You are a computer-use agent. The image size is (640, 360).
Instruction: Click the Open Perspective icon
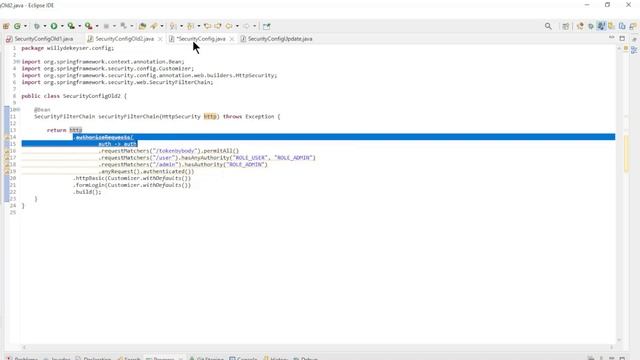(x=565, y=26)
